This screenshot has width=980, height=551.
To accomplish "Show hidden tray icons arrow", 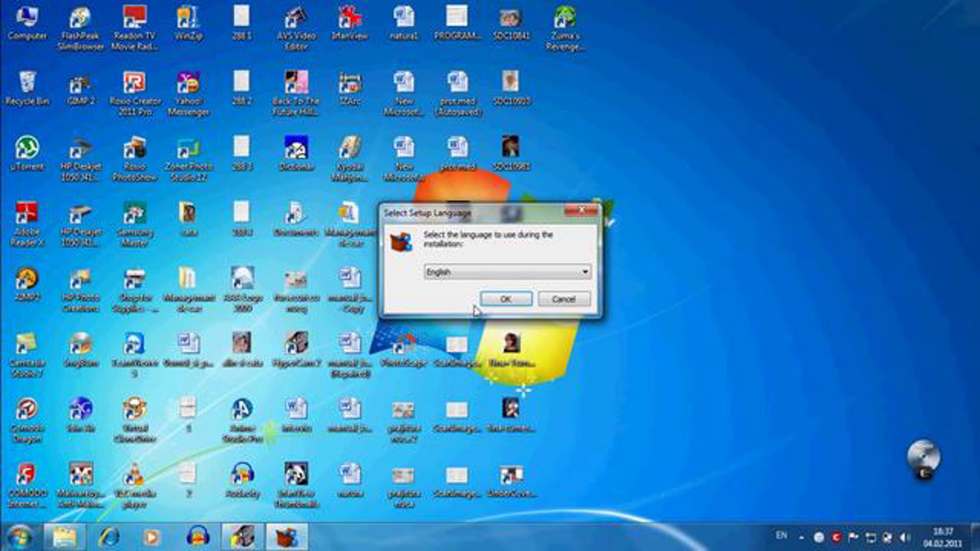I will tap(801, 538).
